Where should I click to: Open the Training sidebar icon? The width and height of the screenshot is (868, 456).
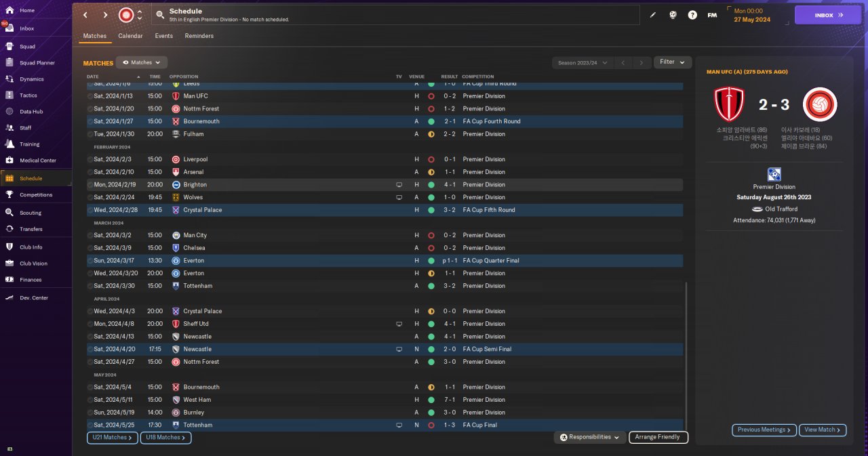coord(9,144)
